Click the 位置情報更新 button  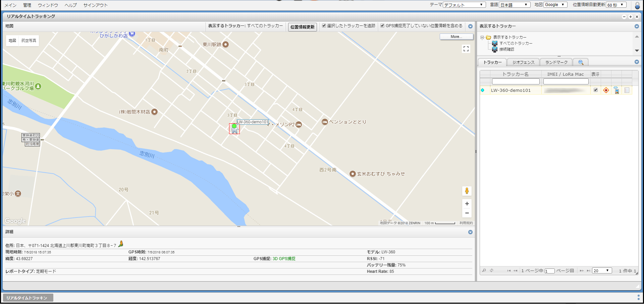pyautogui.click(x=302, y=27)
